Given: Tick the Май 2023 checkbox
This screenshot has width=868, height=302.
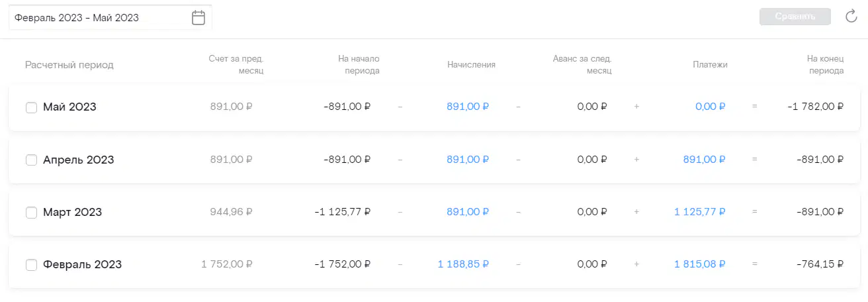Looking at the screenshot, I should (31, 107).
